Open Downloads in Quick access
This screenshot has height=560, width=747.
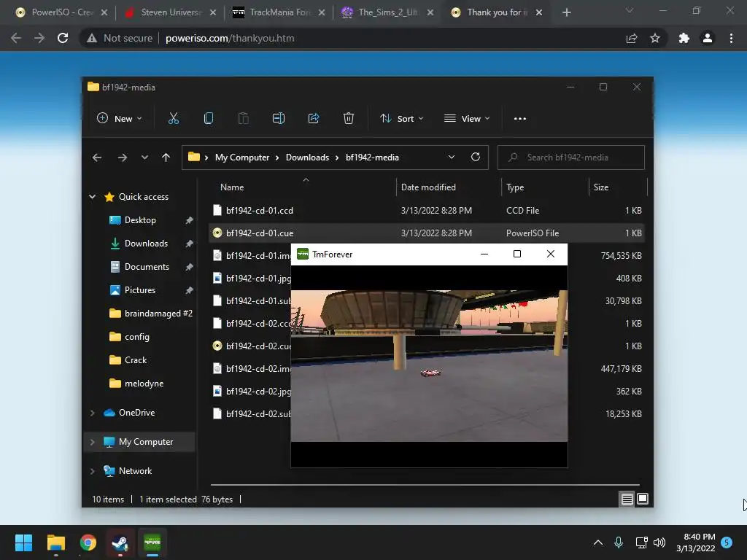146,244
